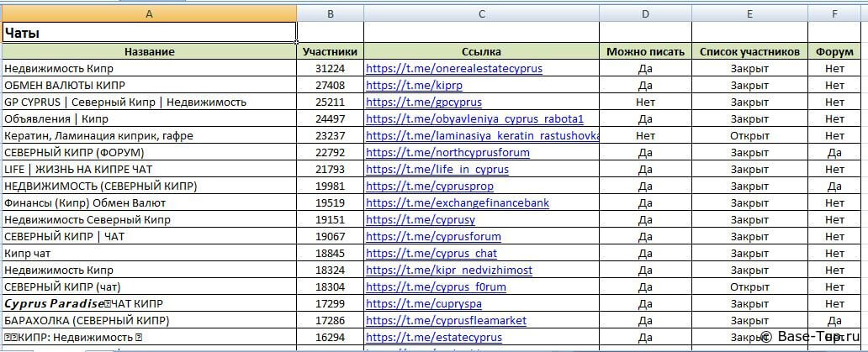
Task: Click the Можно писать header cell
Action: pos(645,52)
